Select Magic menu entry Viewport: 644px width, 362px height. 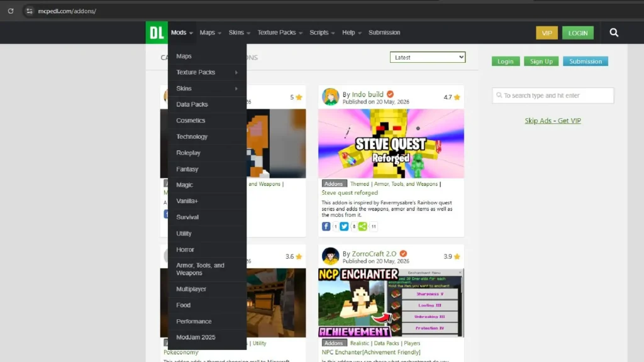pyautogui.click(x=207, y=185)
